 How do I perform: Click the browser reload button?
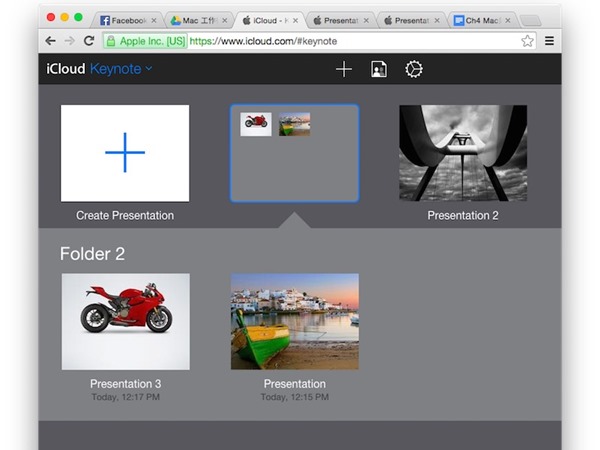89,41
